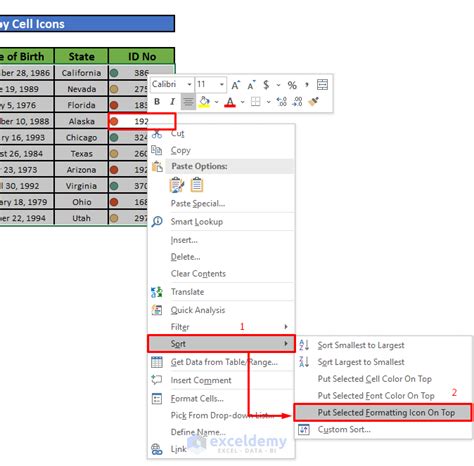474x466 pixels.
Task: Select the ID No column header
Action: (142, 56)
